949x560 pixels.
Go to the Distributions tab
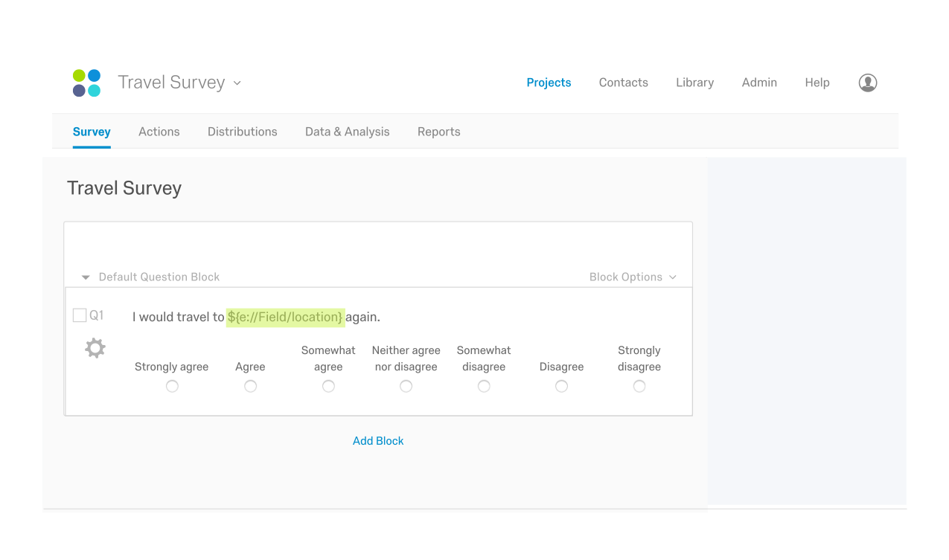(x=243, y=132)
